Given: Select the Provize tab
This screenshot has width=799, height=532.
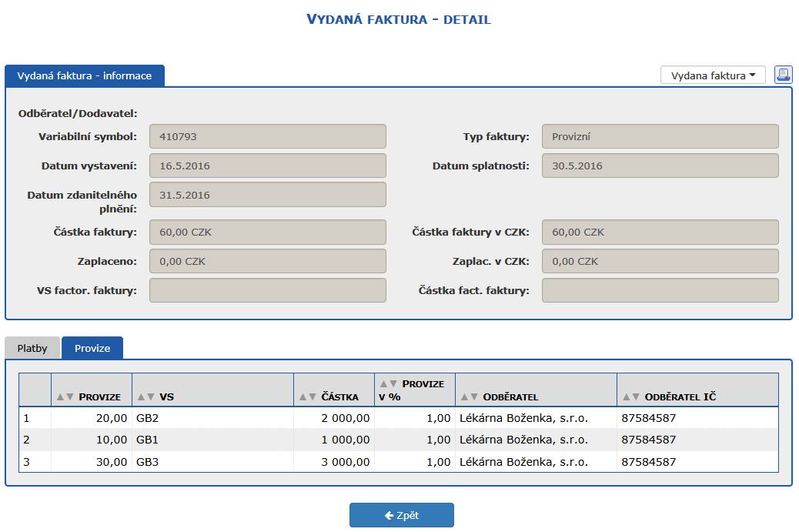Looking at the screenshot, I should 92,348.
